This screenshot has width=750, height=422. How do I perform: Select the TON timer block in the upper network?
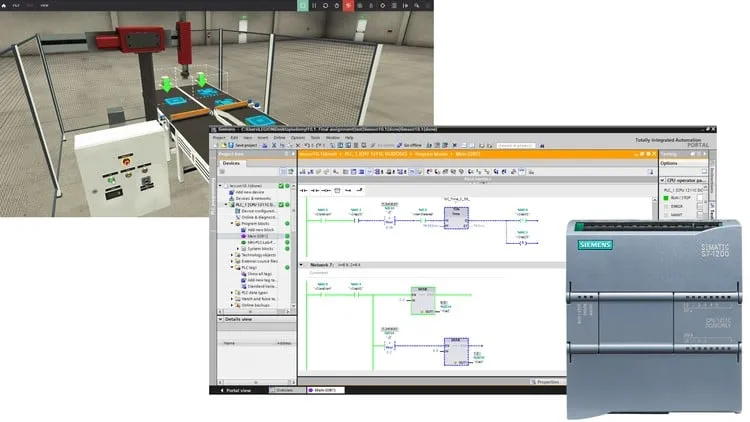[x=456, y=218]
